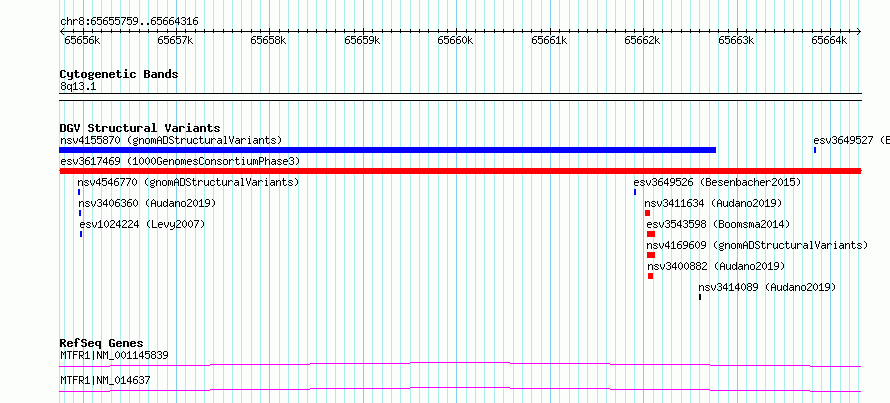Select the nsv3406360 (Audano2019) label
Viewport: 890px width, 403px height.
[147, 203]
